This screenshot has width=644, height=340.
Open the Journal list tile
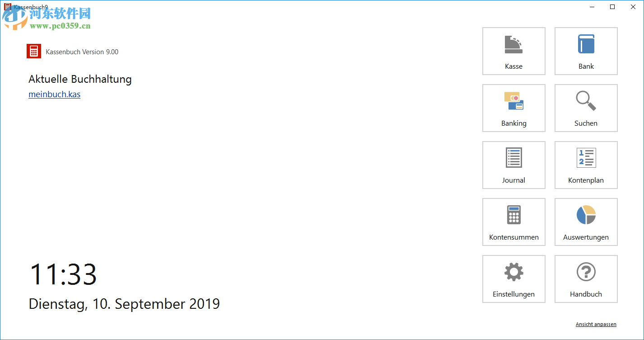point(513,165)
